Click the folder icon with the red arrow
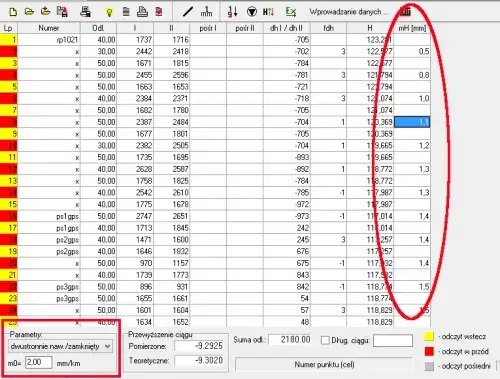The height and width of the screenshot is (379, 500). pyautogui.click(x=45, y=12)
